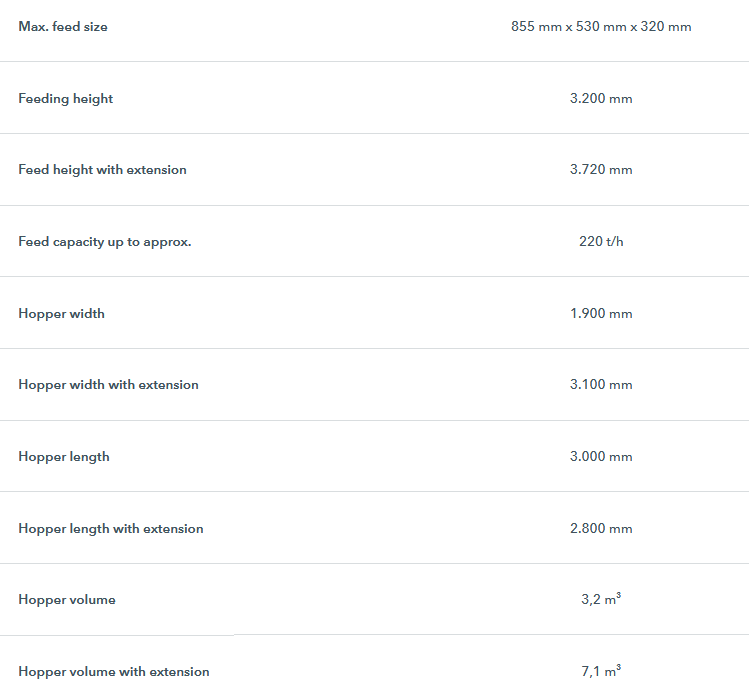The height and width of the screenshot is (698, 749).
Task: Click the 2.800 mm value
Action: point(601,529)
